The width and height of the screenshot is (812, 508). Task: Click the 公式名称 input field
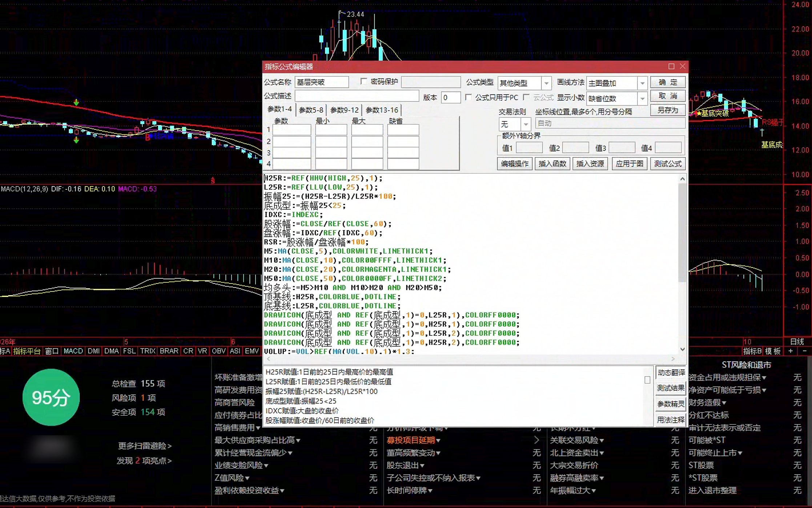click(x=322, y=82)
